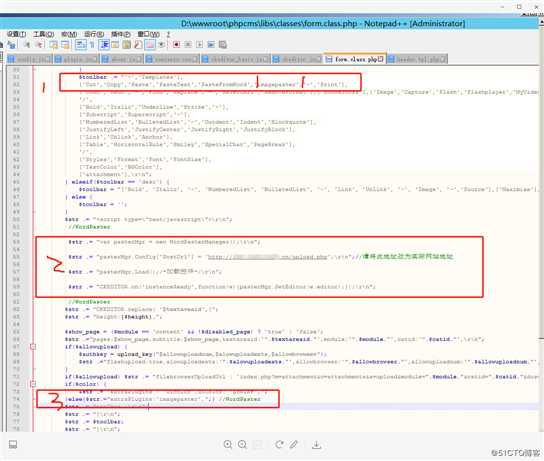Click the viewer pencil edit icon
Screen dimensions: 544x461
[294, 445]
